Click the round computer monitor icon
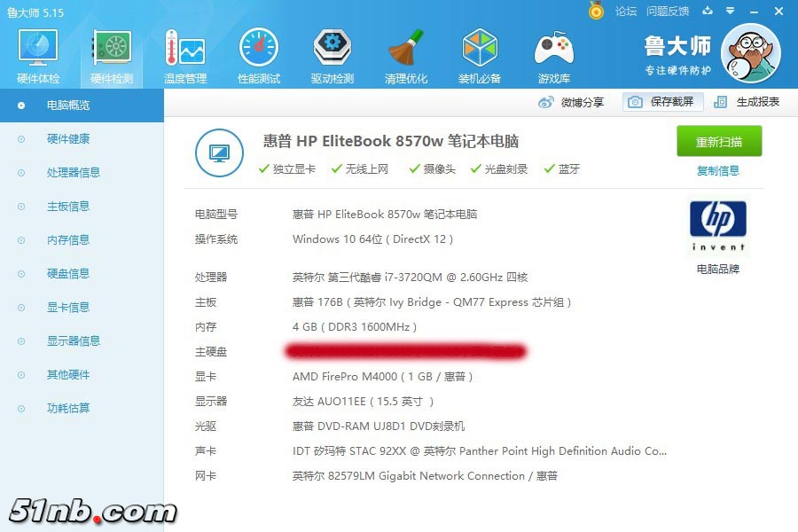 219,153
